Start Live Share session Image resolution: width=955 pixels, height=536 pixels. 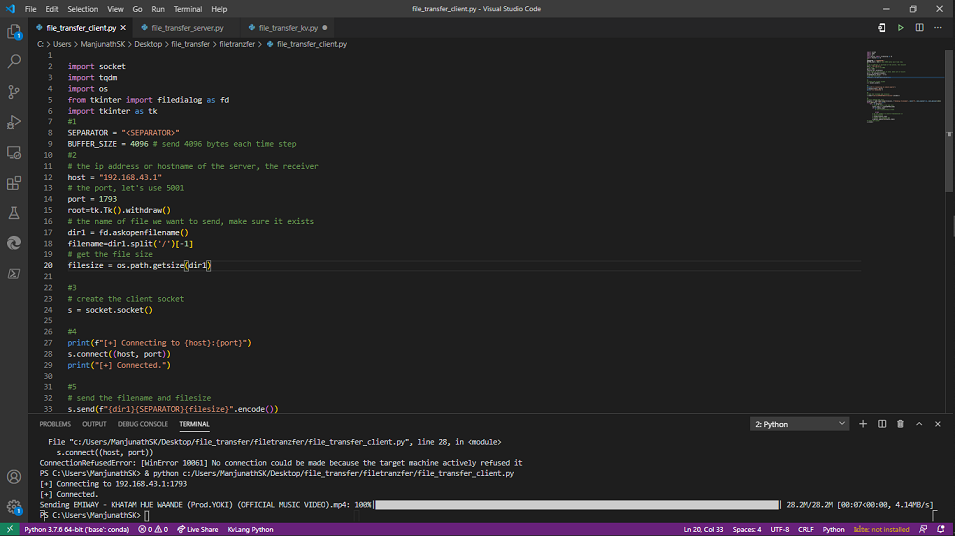(197, 529)
